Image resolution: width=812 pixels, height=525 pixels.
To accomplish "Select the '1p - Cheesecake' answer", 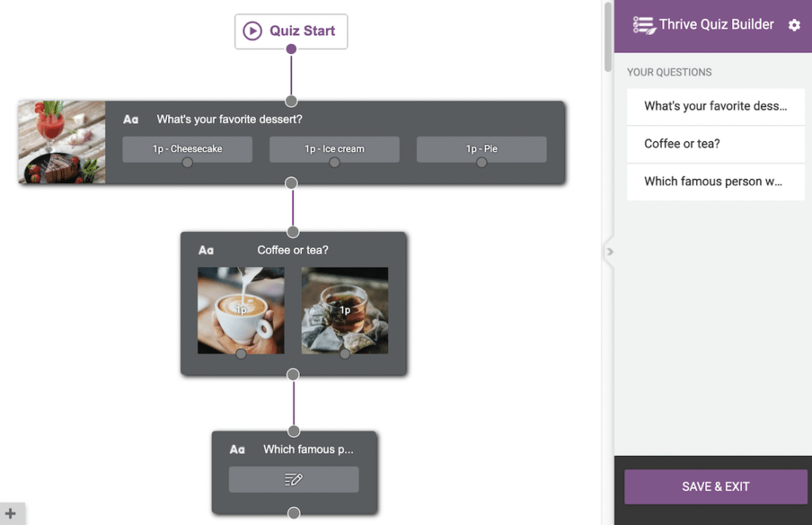I will point(187,148).
